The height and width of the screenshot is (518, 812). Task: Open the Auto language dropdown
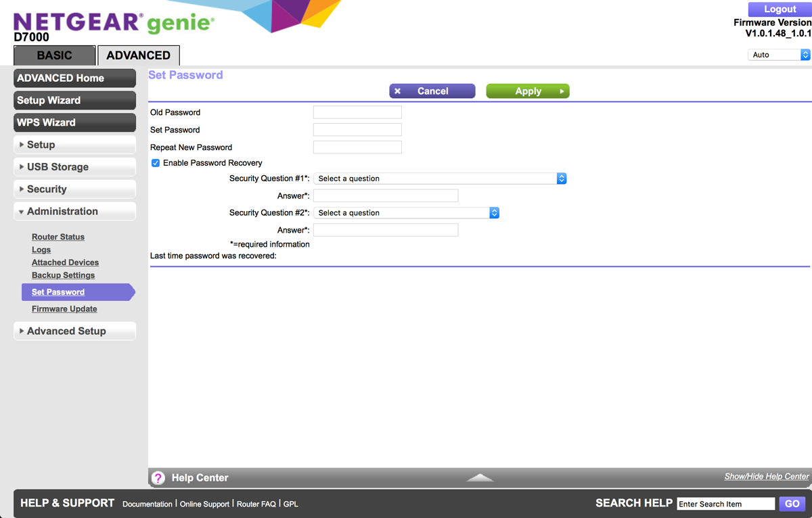[778, 55]
